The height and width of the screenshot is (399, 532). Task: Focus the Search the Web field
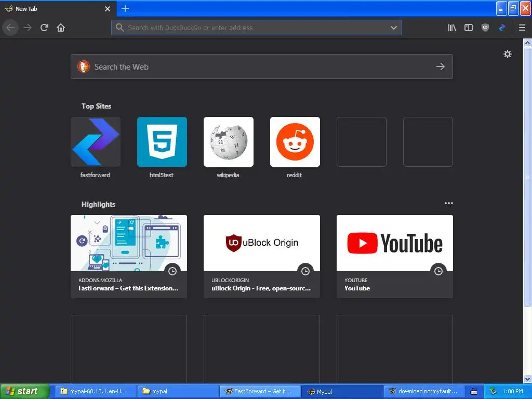click(x=262, y=66)
